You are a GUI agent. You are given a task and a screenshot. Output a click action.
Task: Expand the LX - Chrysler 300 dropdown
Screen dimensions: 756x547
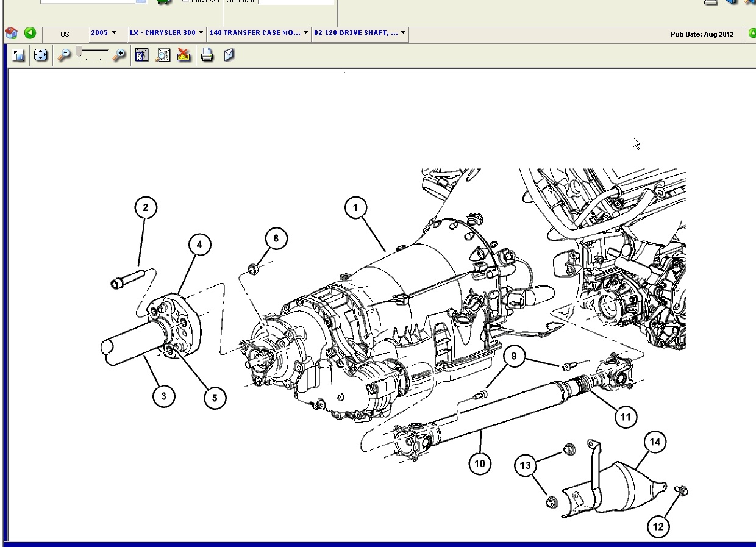pyautogui.click(x=166, y=33)
